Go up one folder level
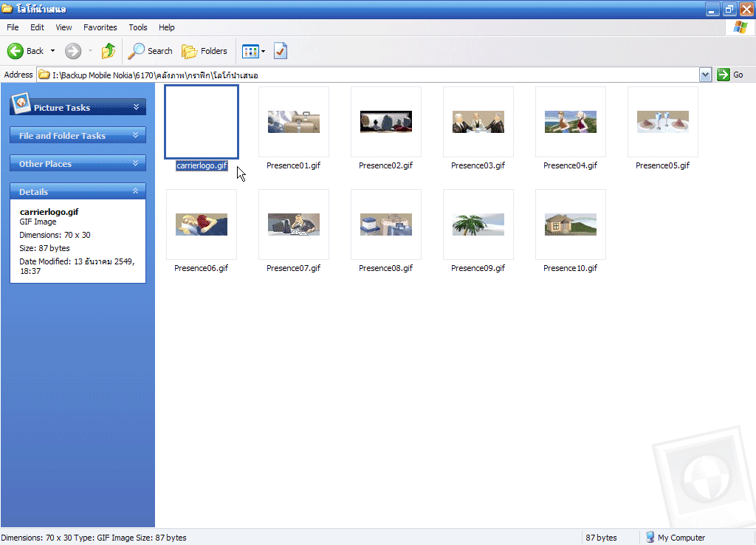 tap(109, 51)
